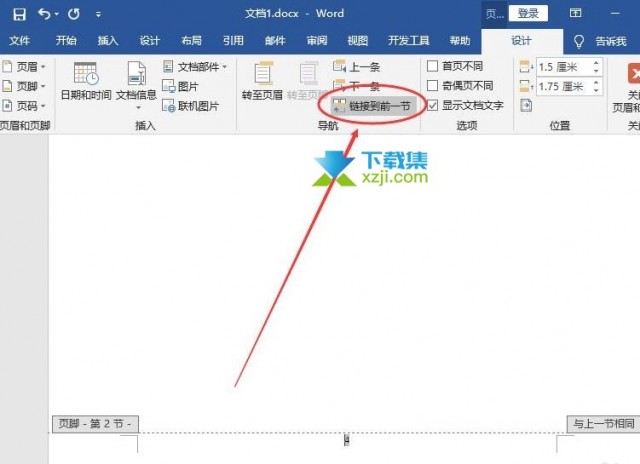
Task: Click the 联机图片 online pictures icon
Action: (168, 106)
